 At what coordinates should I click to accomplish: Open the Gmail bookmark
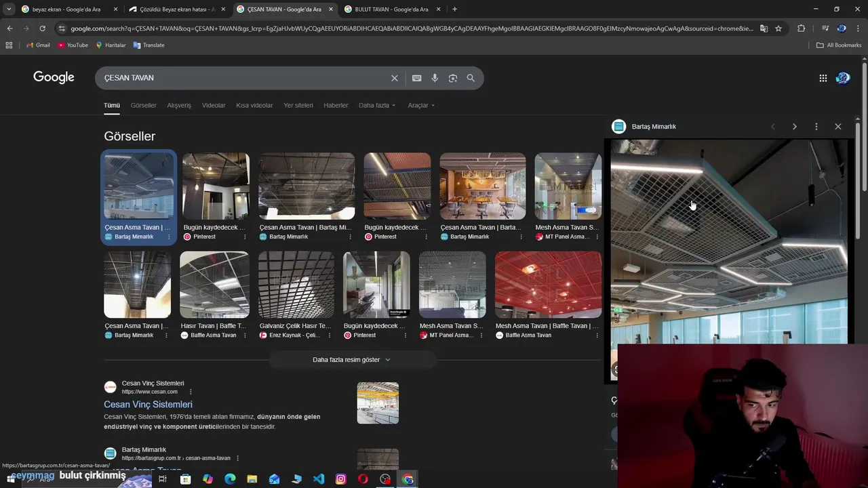click(x=38, y=45)
